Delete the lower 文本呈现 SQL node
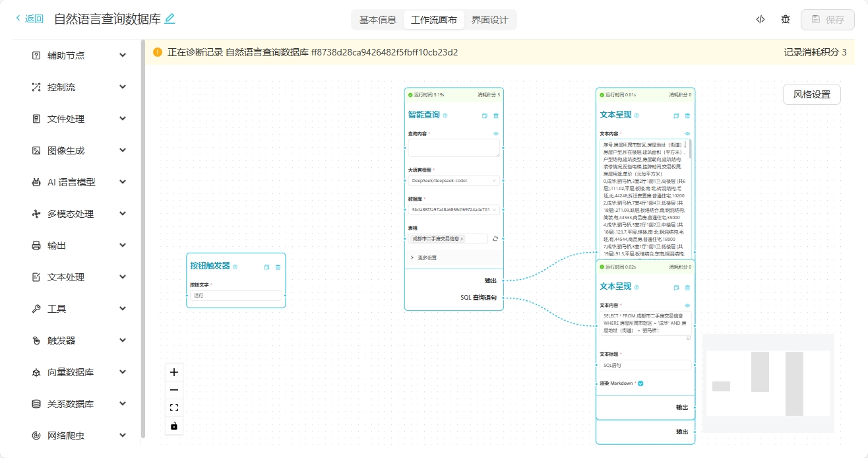The width and height of the screenshot is (868, 458). [x=687, y=287]
